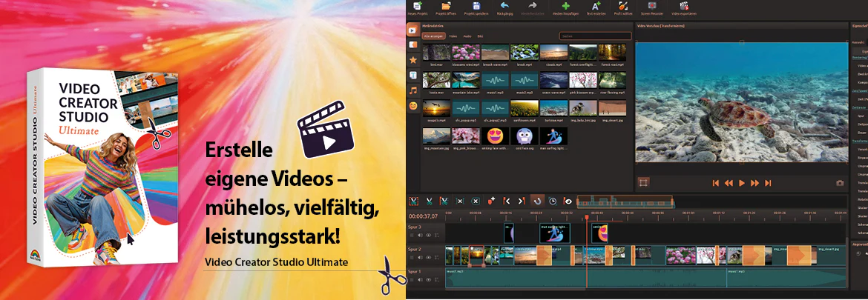Viewport: 868px width, 300px height.
Task: Create a new project with Neues Projekt
Action: click(418, 7)
